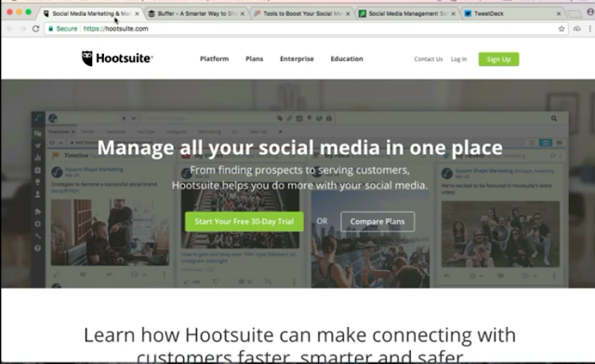Switch to the TweetDeck tab

(513, 14)
